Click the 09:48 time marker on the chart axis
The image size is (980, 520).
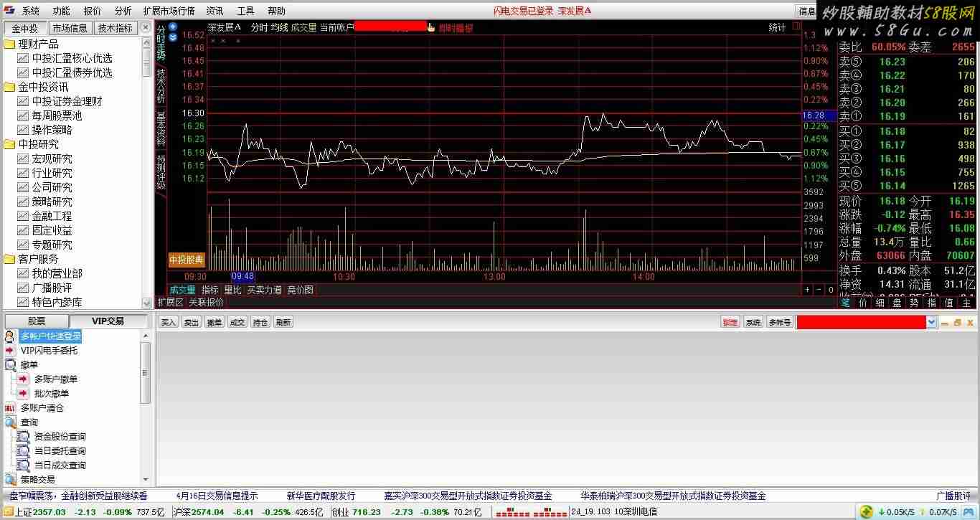pos(242,276)
